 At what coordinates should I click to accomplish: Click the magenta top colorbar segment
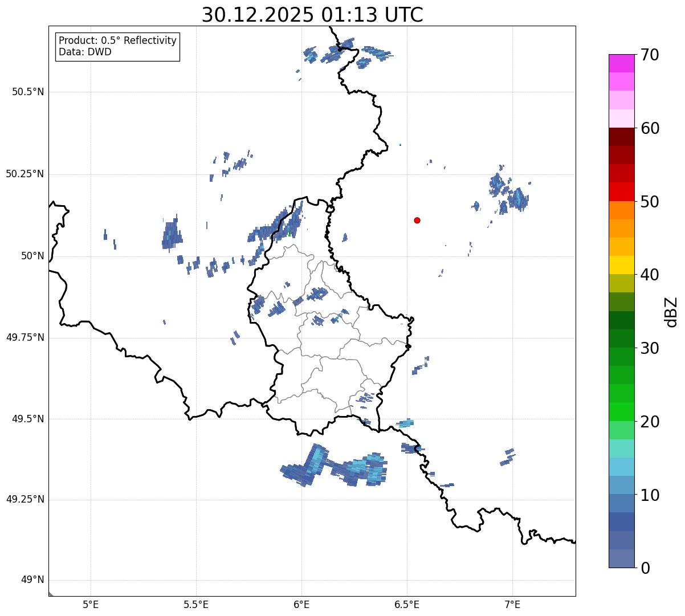(622, 63)
